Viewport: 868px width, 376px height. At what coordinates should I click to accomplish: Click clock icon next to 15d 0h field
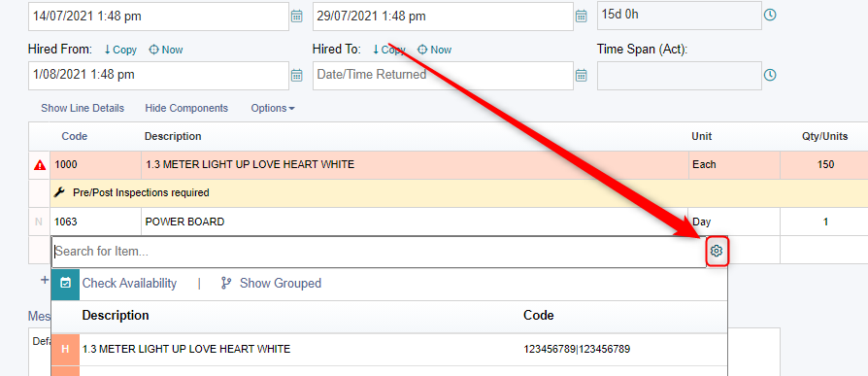pyautogui.click(x=770, y=15)
